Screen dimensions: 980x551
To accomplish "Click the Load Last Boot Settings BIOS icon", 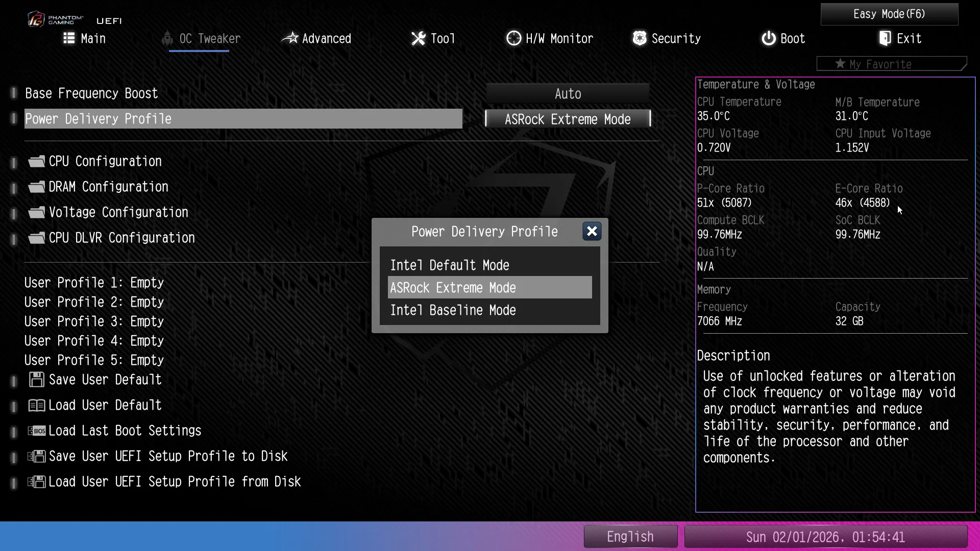I will (36, 431).
